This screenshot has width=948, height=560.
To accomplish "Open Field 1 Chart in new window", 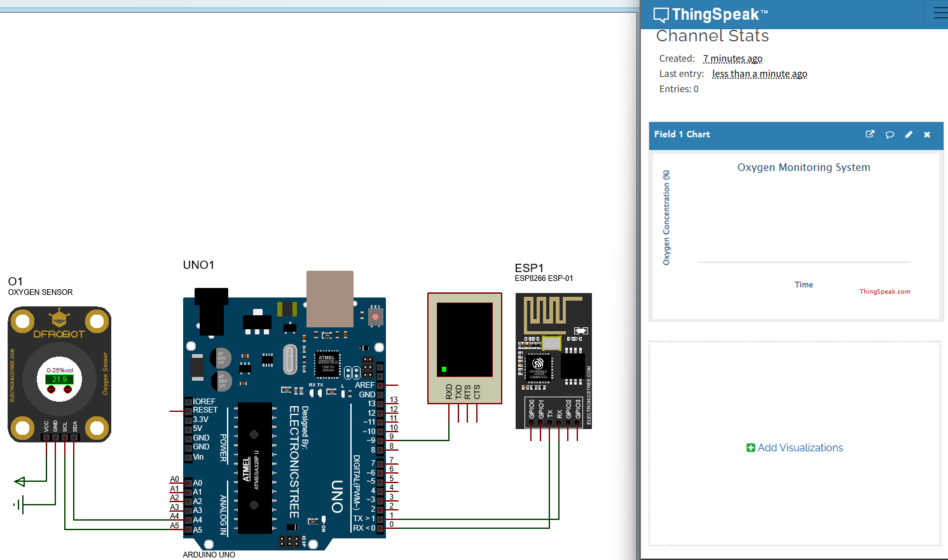I will [x=870, y=134].
